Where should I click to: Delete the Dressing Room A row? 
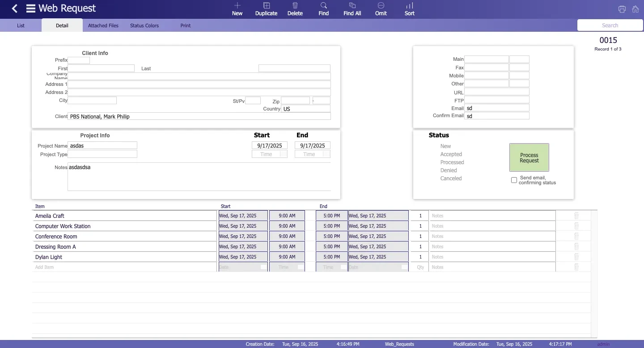pyautogui.click(x=576, y=246)
